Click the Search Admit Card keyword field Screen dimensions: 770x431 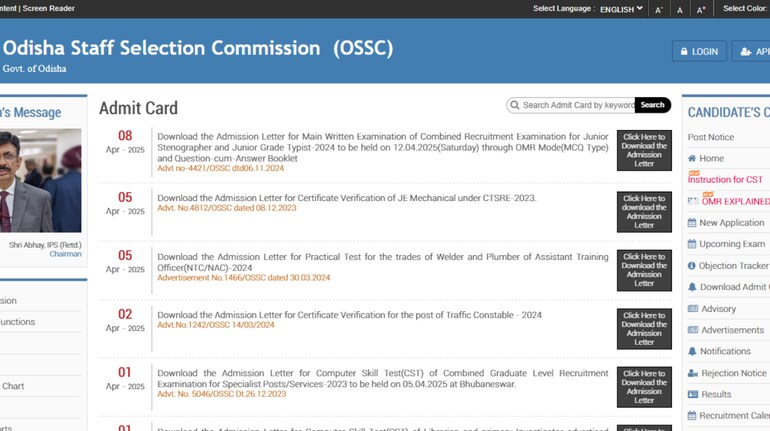pyautogui.click(x=577, y=105)
